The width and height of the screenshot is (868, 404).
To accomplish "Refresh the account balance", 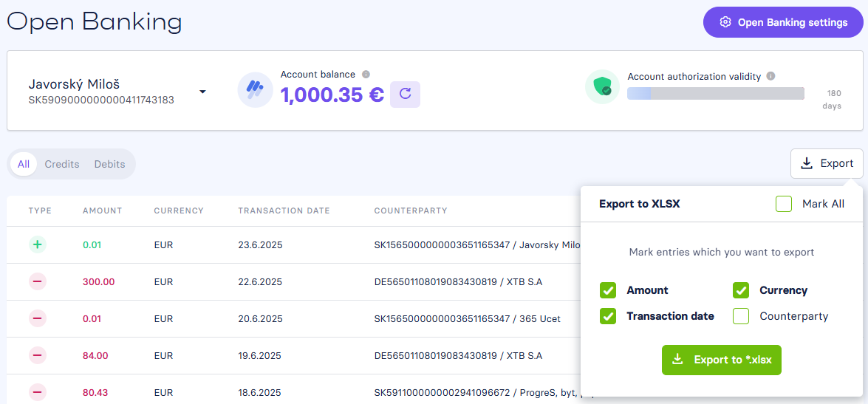I will [x=405, y=94].
